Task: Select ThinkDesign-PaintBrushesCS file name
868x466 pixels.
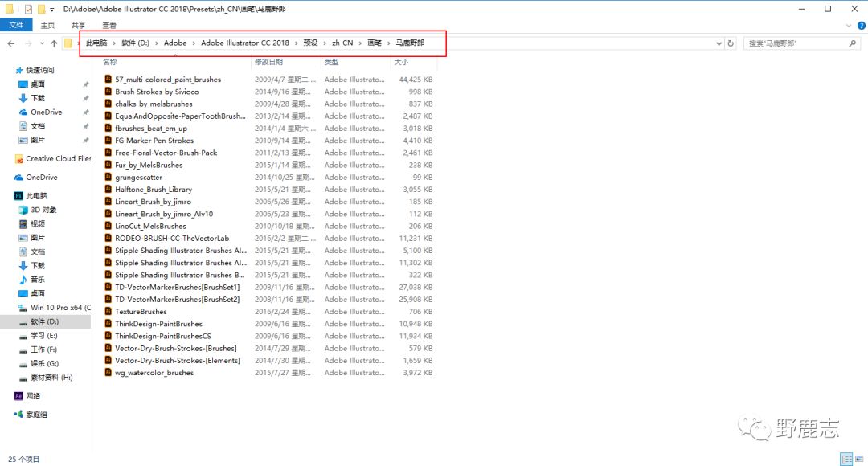Action: [162, 336]
